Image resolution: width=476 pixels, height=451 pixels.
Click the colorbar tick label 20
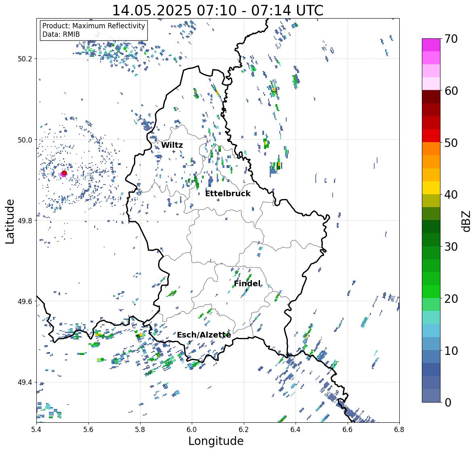pyautogui.click(x=451, y=299)
